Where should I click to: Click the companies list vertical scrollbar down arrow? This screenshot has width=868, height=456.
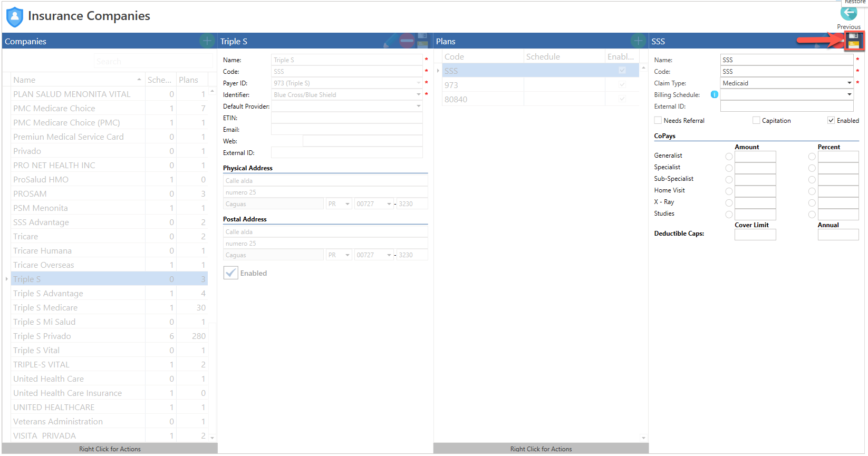(213, 438)
